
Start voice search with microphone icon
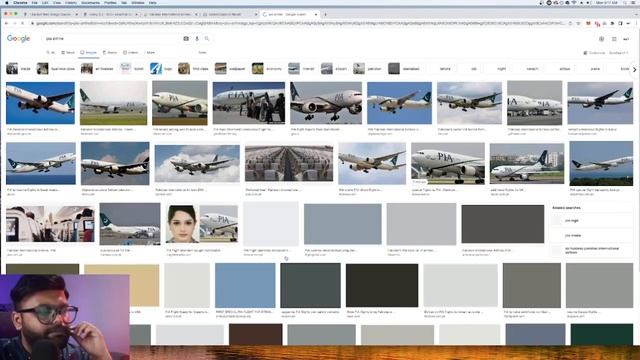click(x=197, y=38)
